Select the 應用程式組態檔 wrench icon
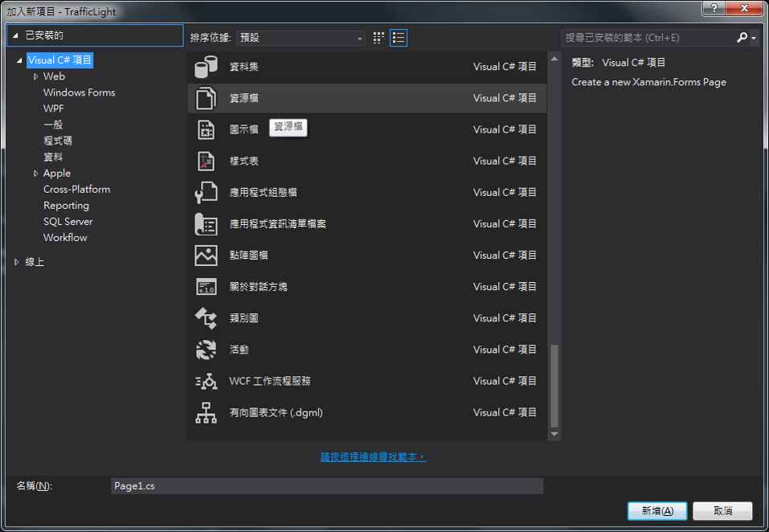The width and height of the screenshot is (769, 532). pyautogui.click(x=206, y=192)
